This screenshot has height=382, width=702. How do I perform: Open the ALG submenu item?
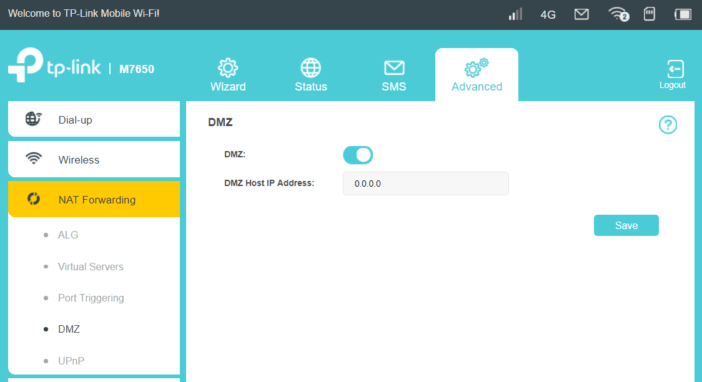[68, 235]
